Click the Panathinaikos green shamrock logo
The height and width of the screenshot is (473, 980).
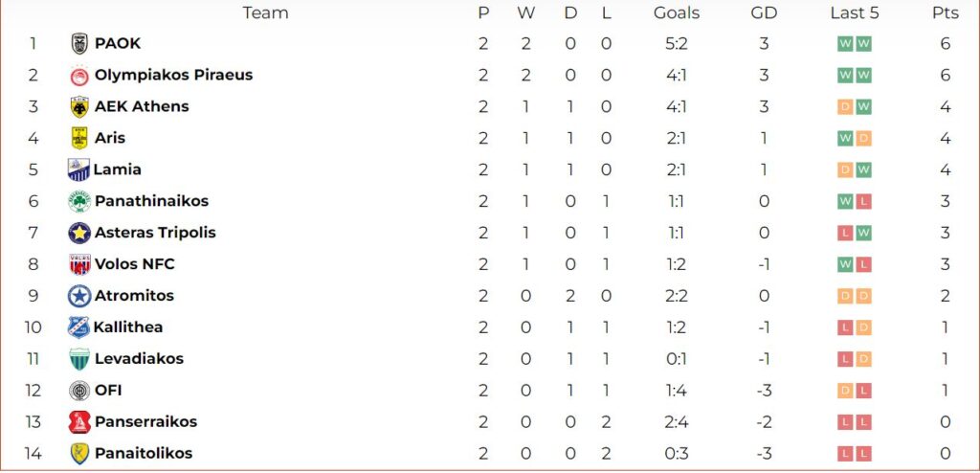coord(79,201)
